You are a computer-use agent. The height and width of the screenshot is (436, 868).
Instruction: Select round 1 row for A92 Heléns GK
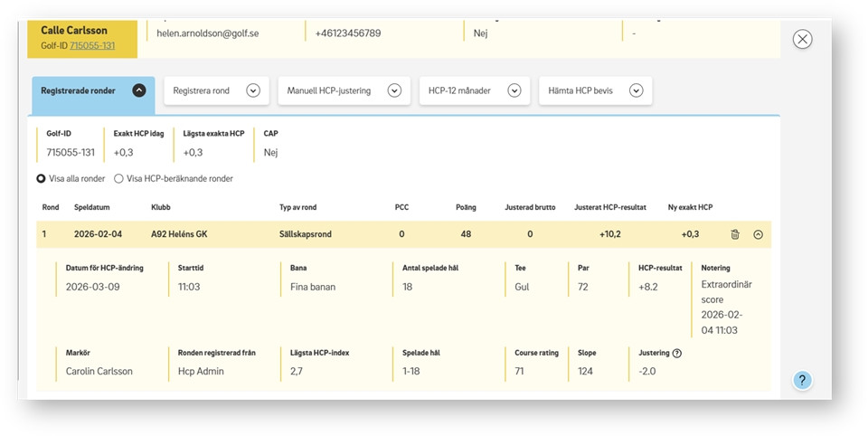point(179,234)
